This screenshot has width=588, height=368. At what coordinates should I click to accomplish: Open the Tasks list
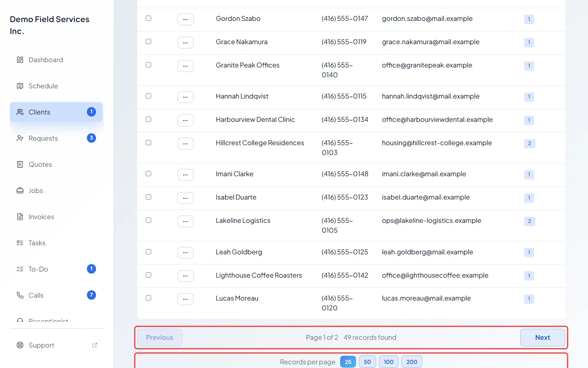pyautogui.click(x=56, y=243)
